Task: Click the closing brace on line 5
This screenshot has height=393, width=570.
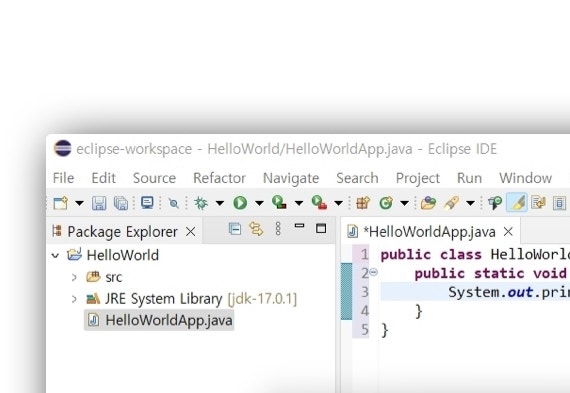Action: (385, 330)
